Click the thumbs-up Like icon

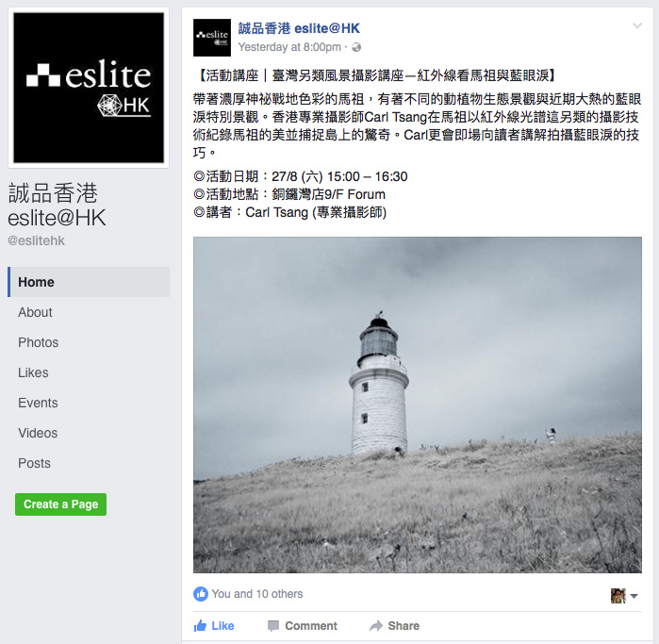coord(200,625)
